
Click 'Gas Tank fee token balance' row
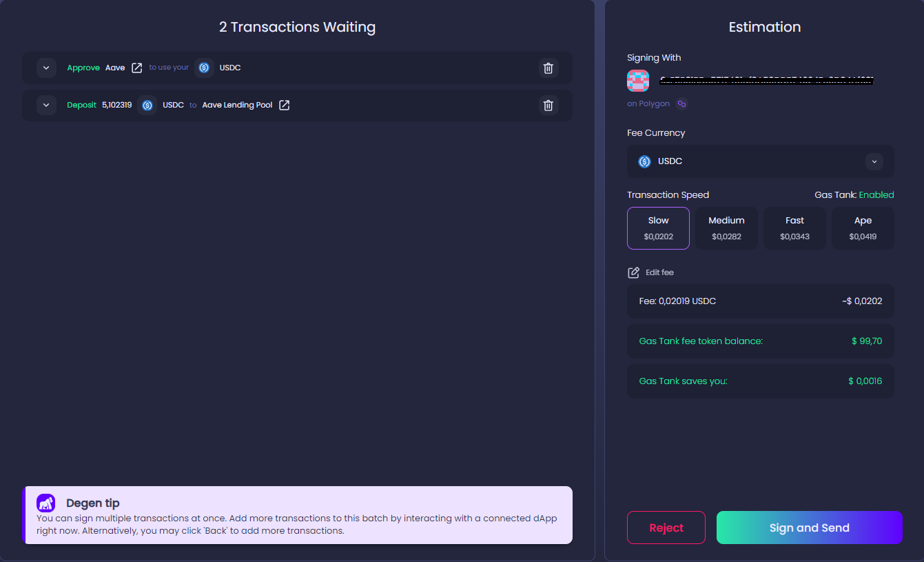[x=761, y=341]
